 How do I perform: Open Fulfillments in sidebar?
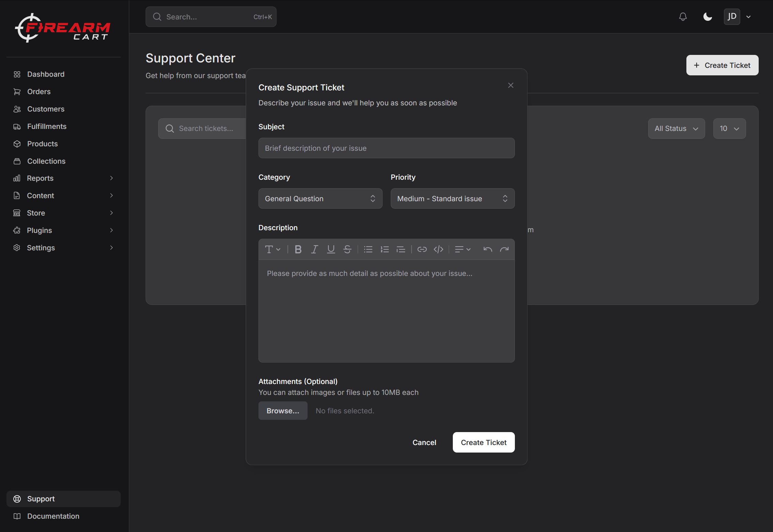pos(63,127)
